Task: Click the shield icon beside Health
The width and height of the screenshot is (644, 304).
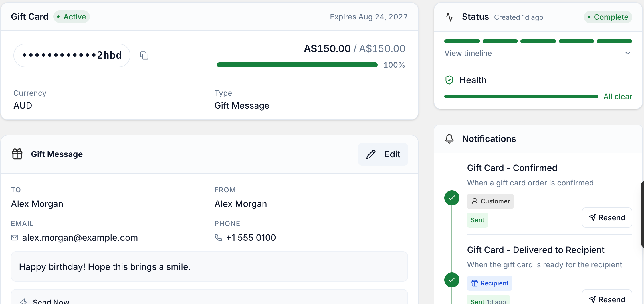Action: coord(449,80)
